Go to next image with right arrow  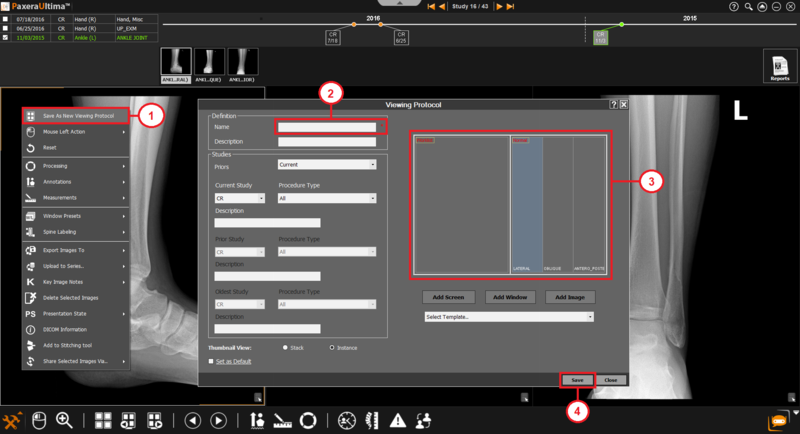(220, 420)
